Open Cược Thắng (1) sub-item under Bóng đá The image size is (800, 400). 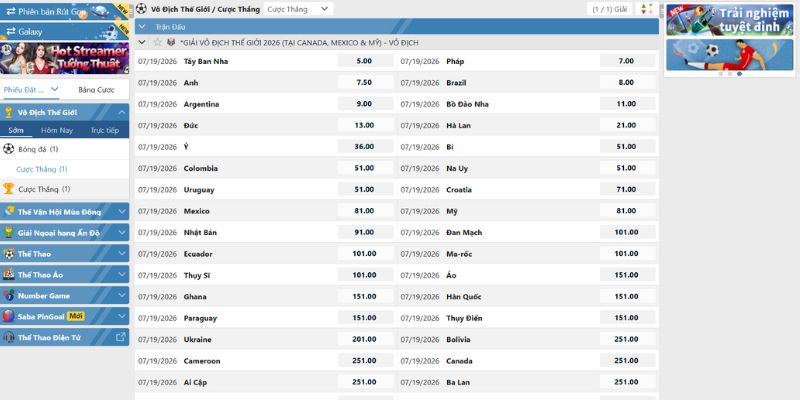(64, 169)
